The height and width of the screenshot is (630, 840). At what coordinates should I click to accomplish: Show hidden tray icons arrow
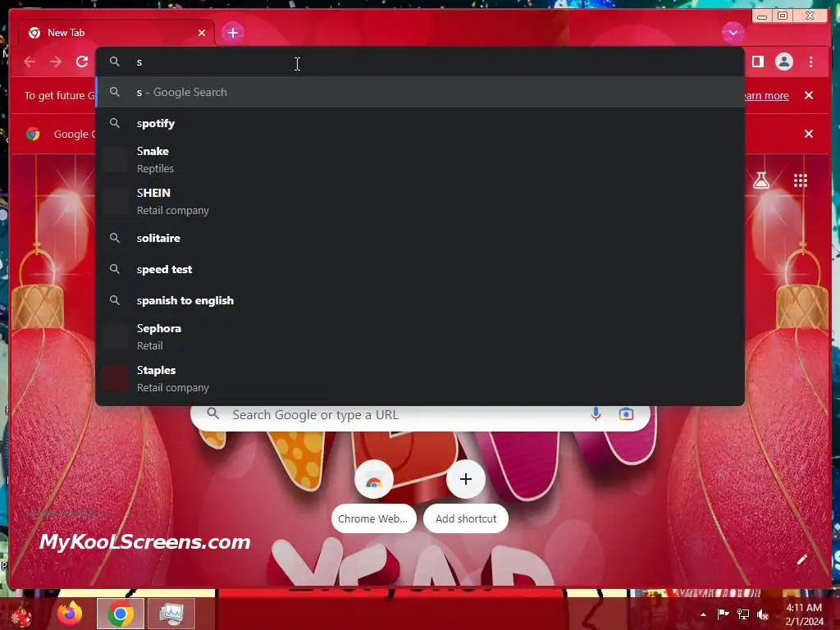[x=703, y=614]
